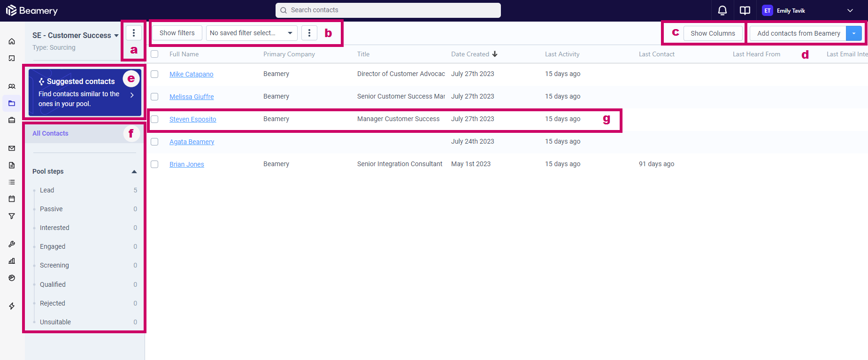Viewport: 868px width, 360px height.
Task: Open the help book icon
Action: (x=745, y=10)
